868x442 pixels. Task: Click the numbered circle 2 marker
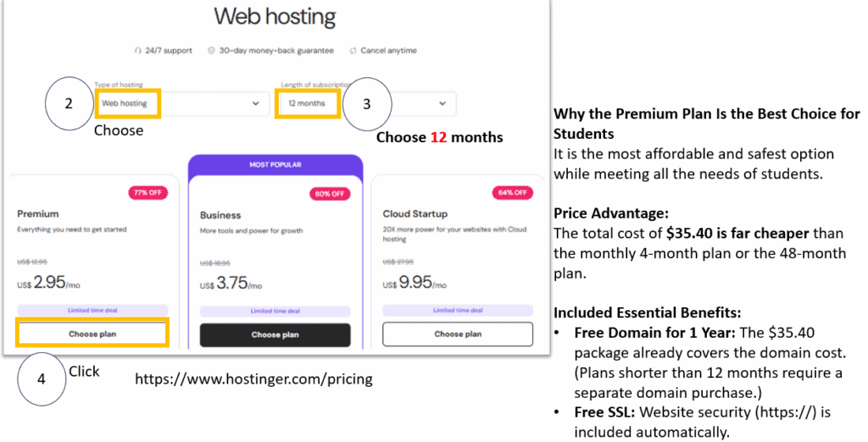(x=70, y=104)
